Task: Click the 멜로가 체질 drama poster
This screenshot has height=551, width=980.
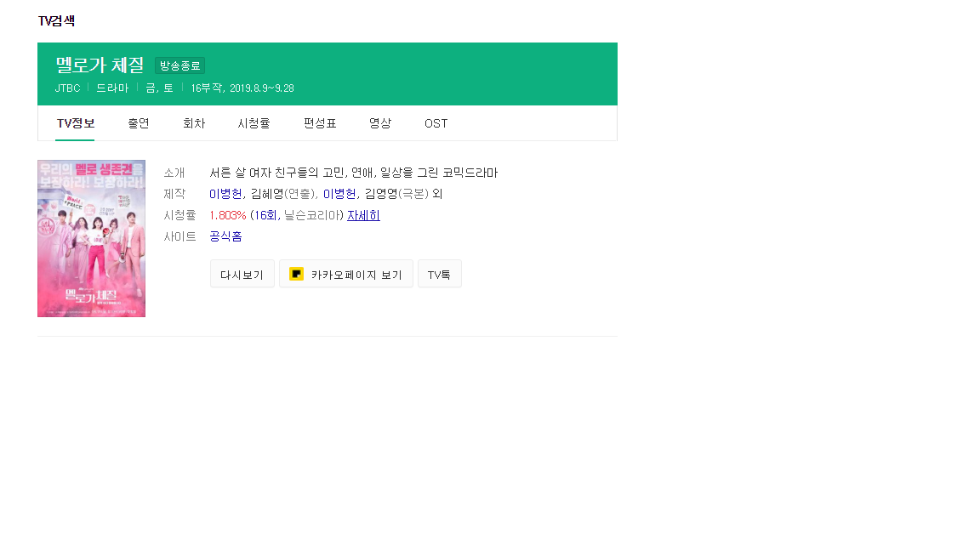Action: tap(91, 238)
